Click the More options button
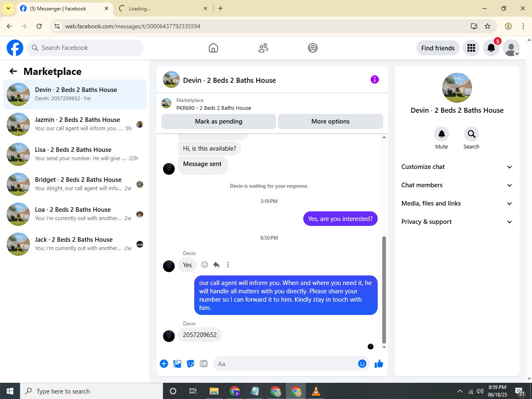Image resolution: width=532 pixels, height=399 pixels. (330, 121)
